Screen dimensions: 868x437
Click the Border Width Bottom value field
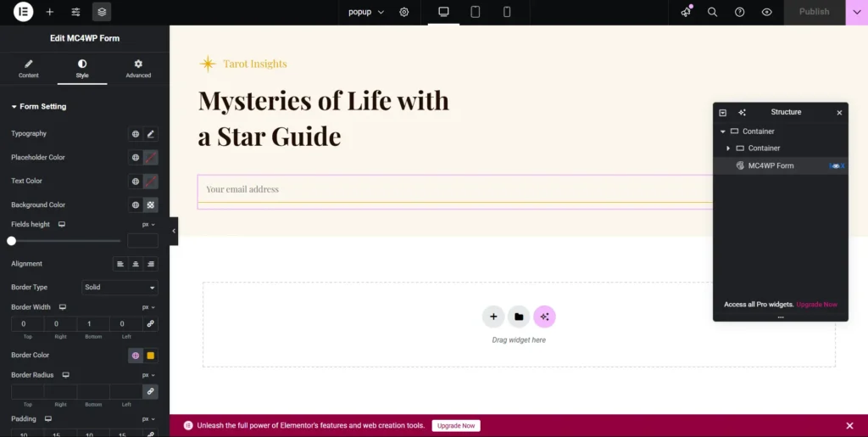tap(93, 323)
